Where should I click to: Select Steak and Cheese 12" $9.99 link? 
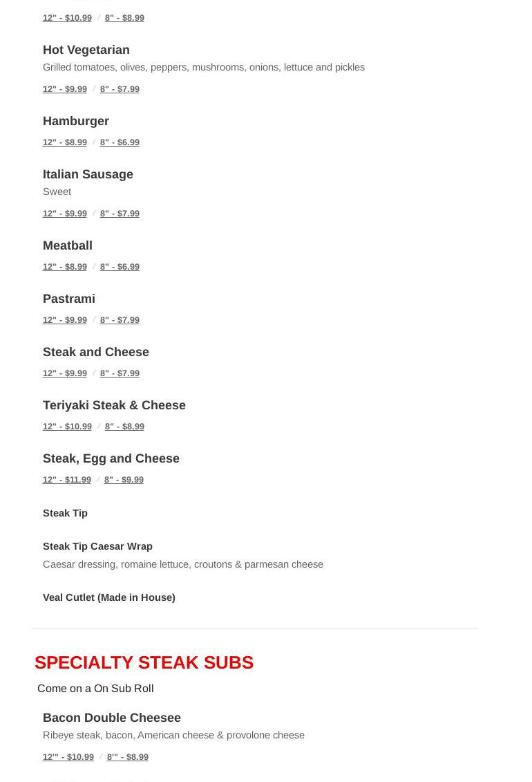coord(65,373)
